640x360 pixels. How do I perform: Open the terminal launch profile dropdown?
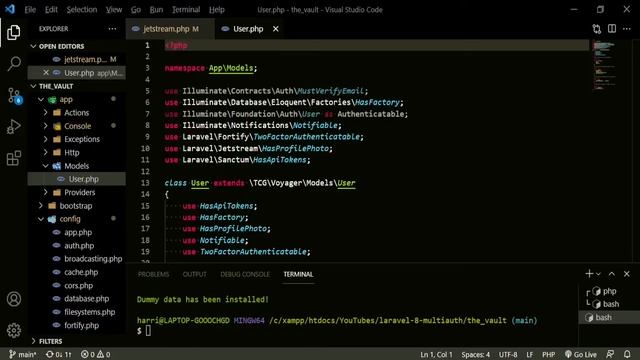tap(598, 274)
